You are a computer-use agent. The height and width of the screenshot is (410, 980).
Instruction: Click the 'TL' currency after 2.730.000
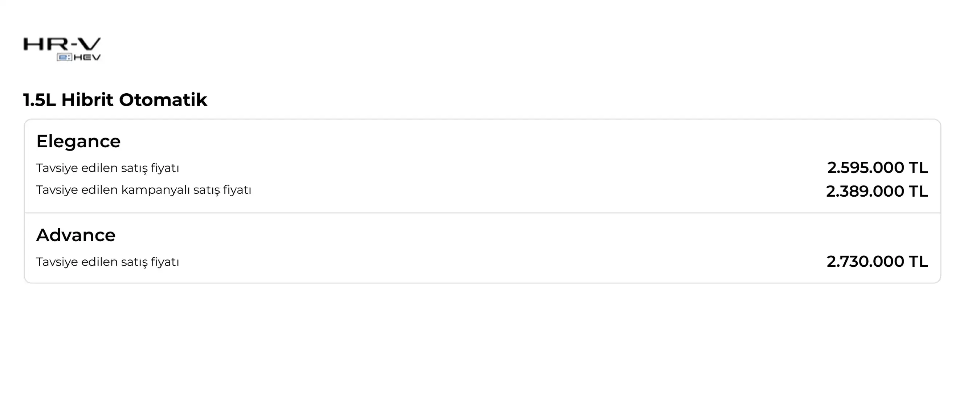[918, 262]
